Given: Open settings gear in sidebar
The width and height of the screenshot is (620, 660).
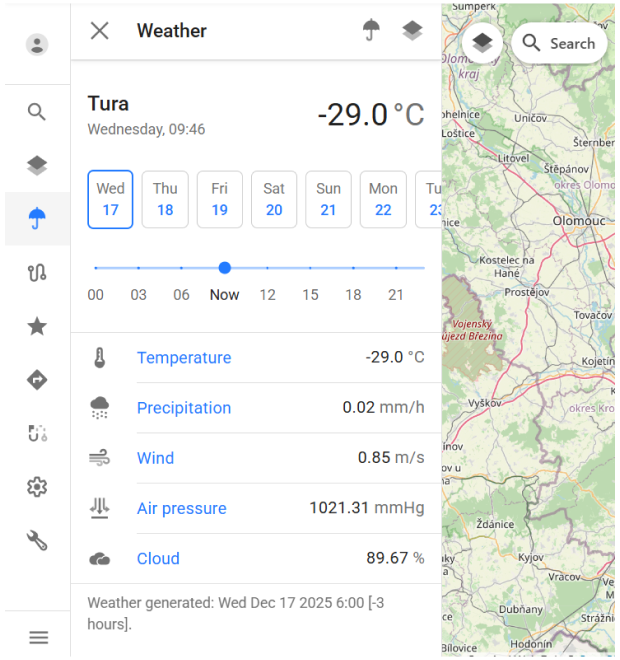Looking at the screenshot, I should [x=37, y=487].
